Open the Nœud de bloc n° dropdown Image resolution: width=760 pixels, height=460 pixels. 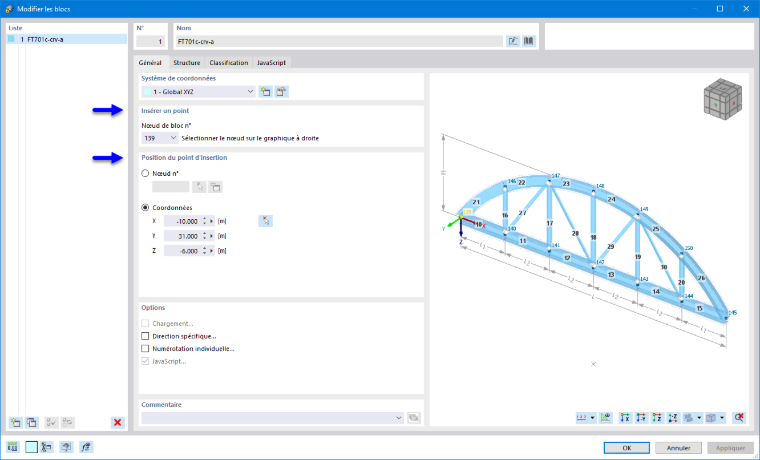coord(160,138)
